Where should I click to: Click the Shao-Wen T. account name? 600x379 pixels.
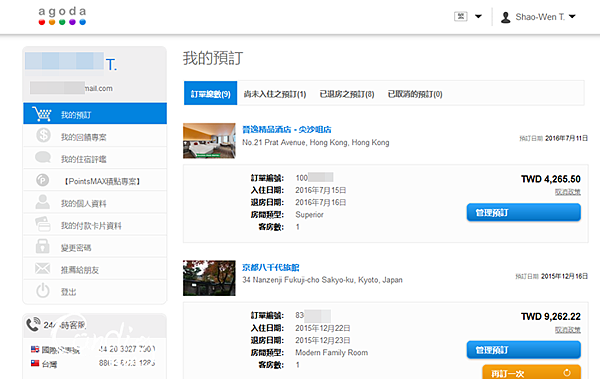540,17
